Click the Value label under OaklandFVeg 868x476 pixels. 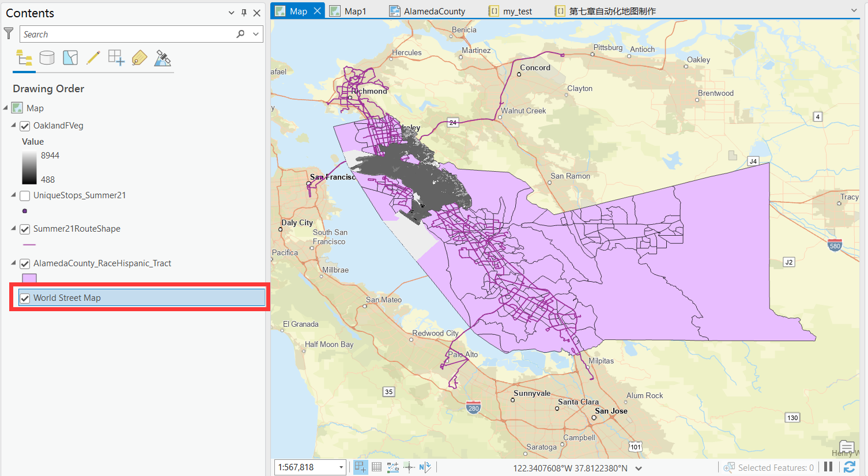(33, 141)
